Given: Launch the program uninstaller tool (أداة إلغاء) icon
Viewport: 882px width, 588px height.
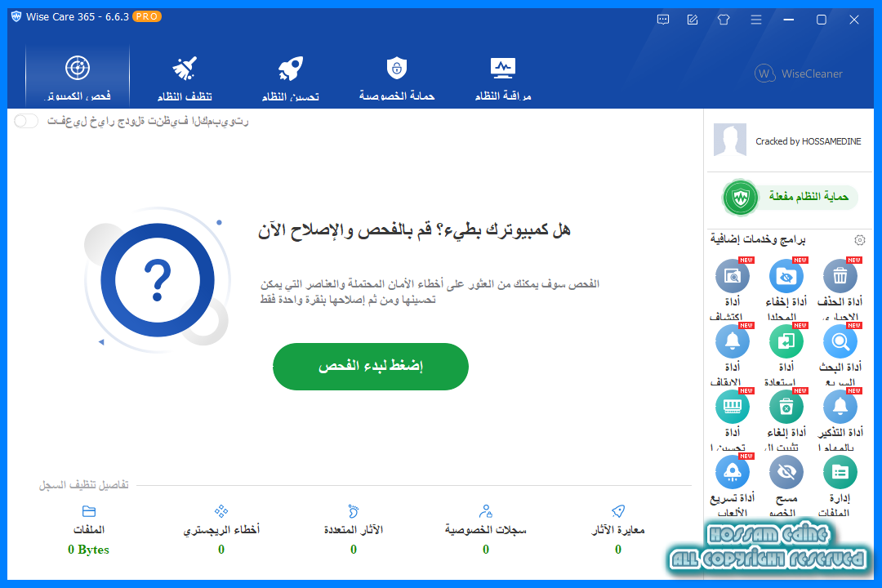Looking at the screenshot, I should (x=786, y=407).
